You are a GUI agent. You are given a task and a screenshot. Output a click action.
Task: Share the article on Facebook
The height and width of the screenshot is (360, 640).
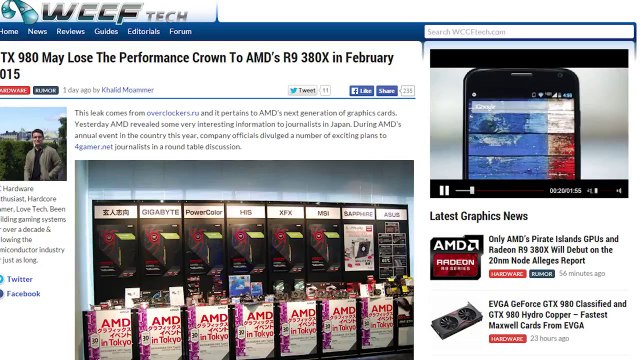click(x=387, y=91)
